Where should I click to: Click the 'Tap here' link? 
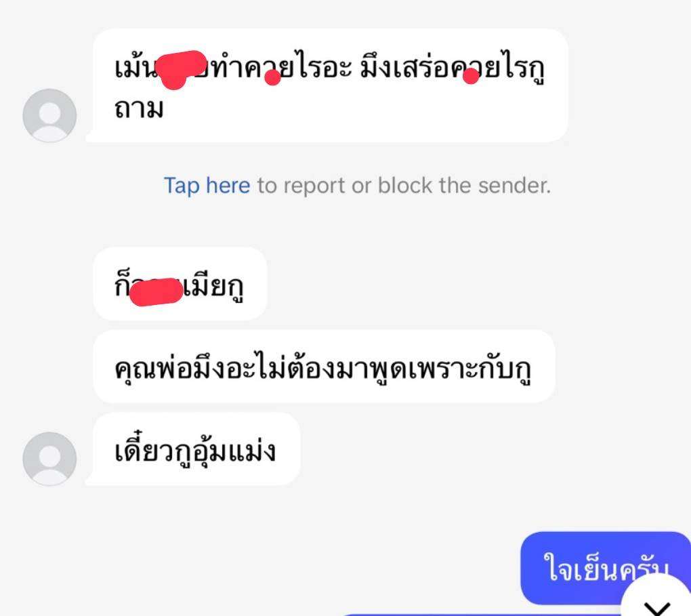pyautogui.click(x=207, y=185)
